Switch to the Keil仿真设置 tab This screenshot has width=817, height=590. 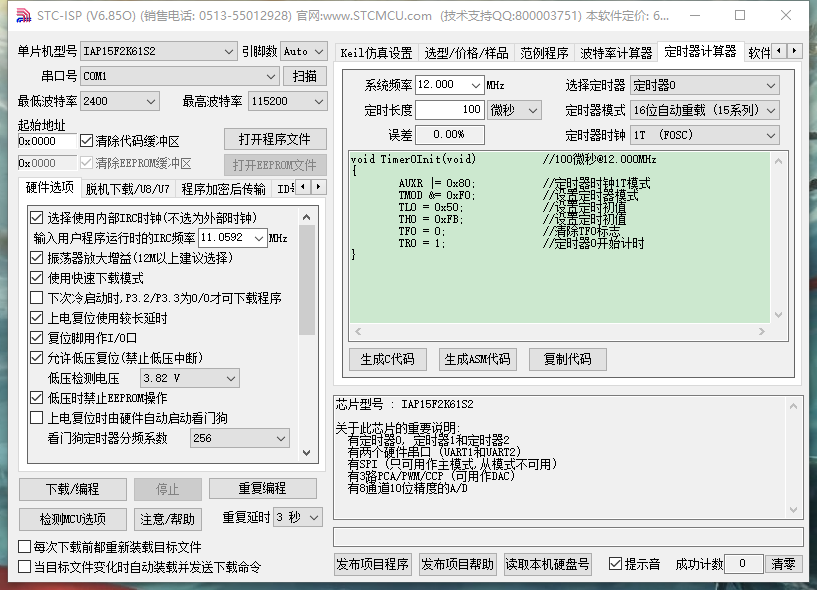(376, 53)
